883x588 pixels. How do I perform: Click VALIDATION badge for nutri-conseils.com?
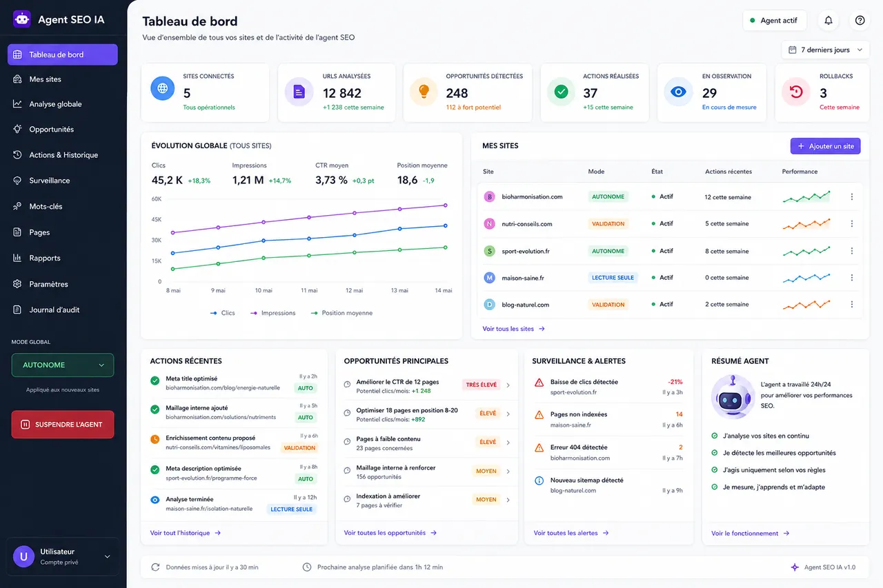[608, 224]
